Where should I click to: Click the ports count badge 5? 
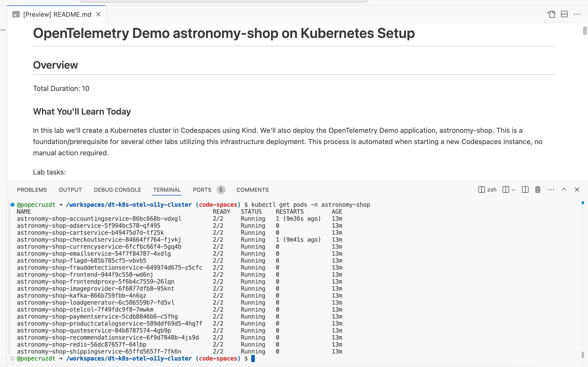coord(221,190)
